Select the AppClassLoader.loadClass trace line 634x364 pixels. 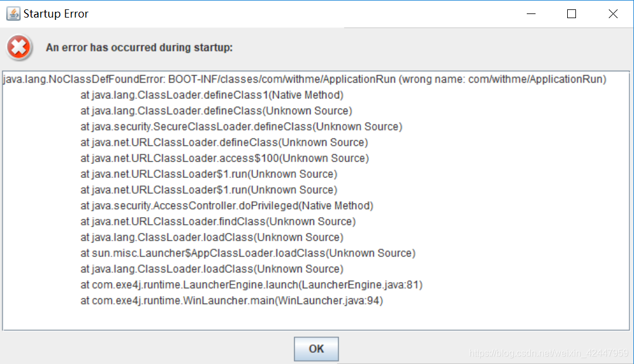pos(247,253)
